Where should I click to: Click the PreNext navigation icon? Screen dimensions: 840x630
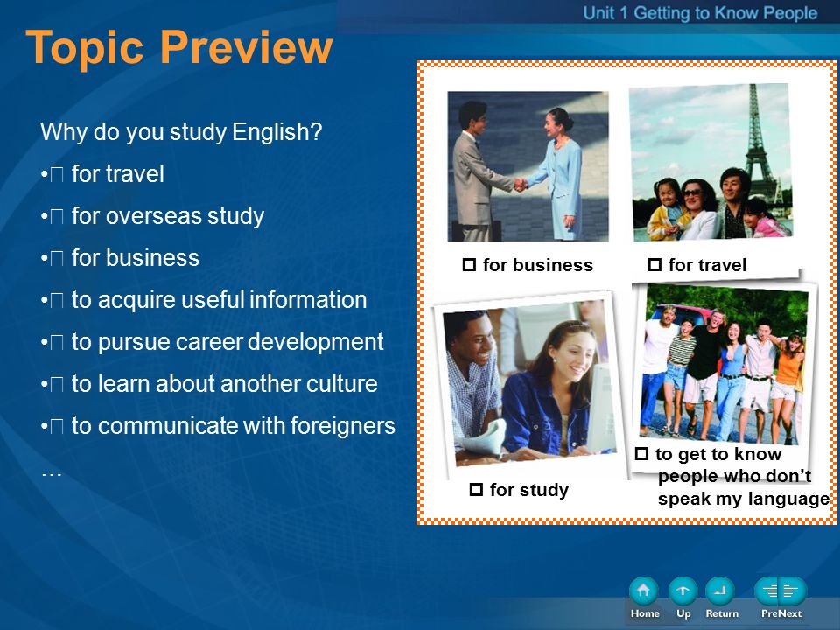tap(780, 591)
